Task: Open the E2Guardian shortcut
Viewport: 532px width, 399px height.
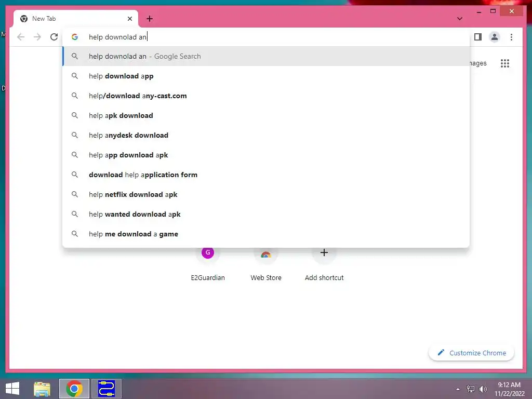Action: (208, 263)
